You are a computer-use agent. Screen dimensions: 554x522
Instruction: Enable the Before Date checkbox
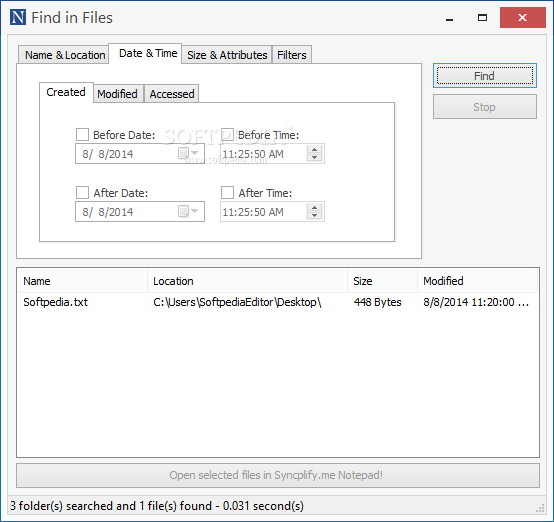[82, 135]
